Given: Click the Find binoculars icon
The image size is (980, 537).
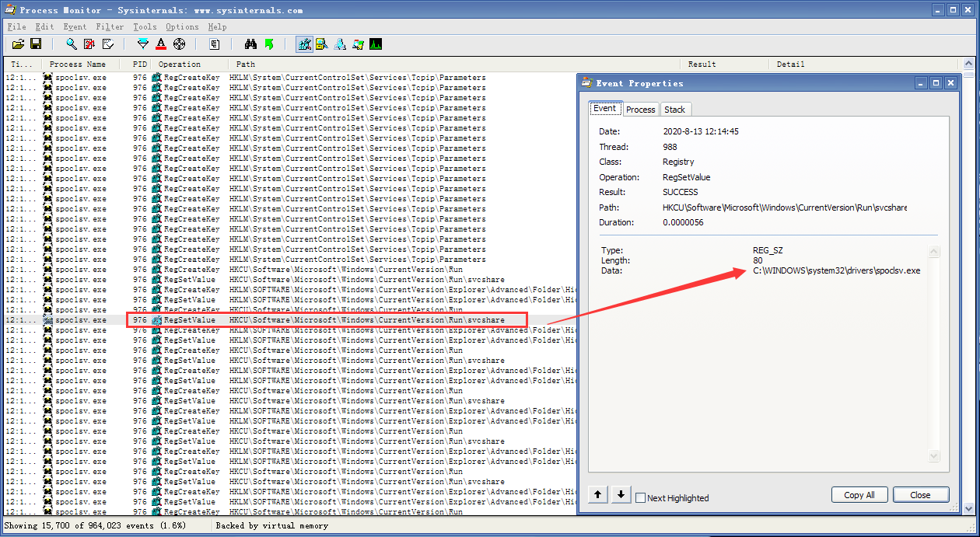Looking at the screenshot, I should point(250,44).
